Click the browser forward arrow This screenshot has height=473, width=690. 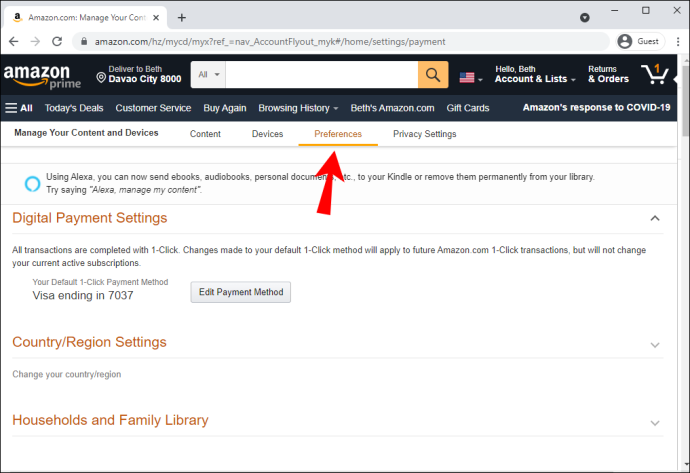point(35,41)
